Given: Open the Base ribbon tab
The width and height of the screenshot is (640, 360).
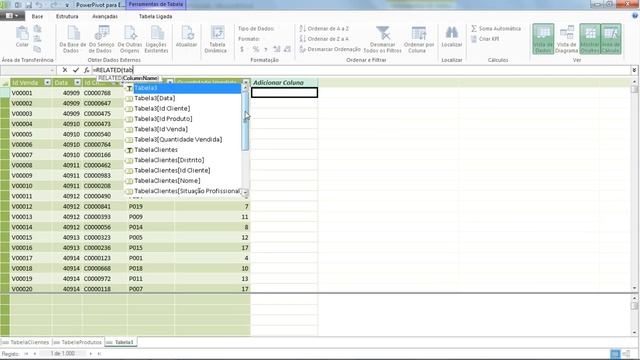Looking at the screenshot, I should pos(37,16).
